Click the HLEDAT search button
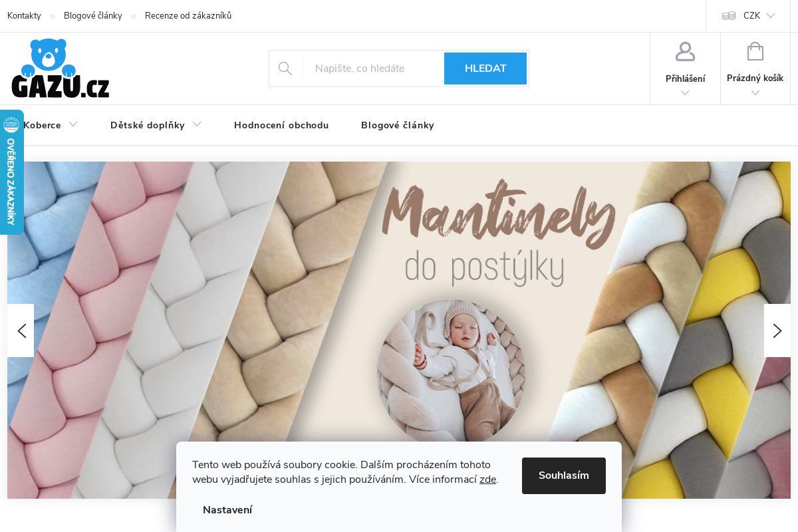This screenshot has height=532, width=798. (485, 68)
